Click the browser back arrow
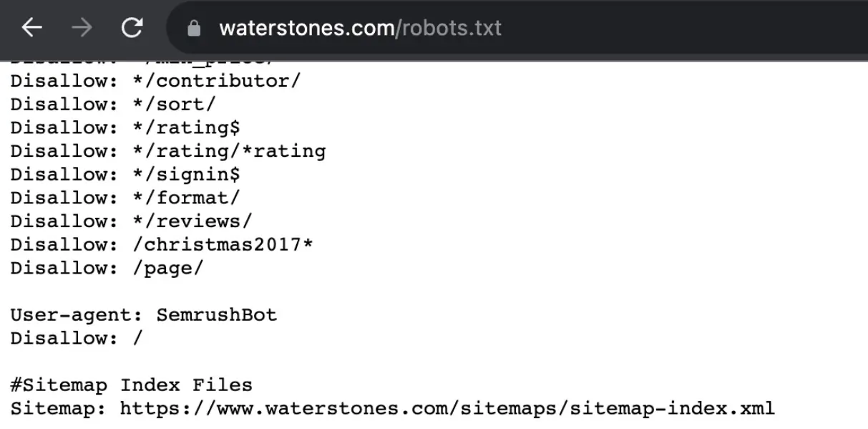This screenshot has width=868, height=429. (x=32, y=27)
